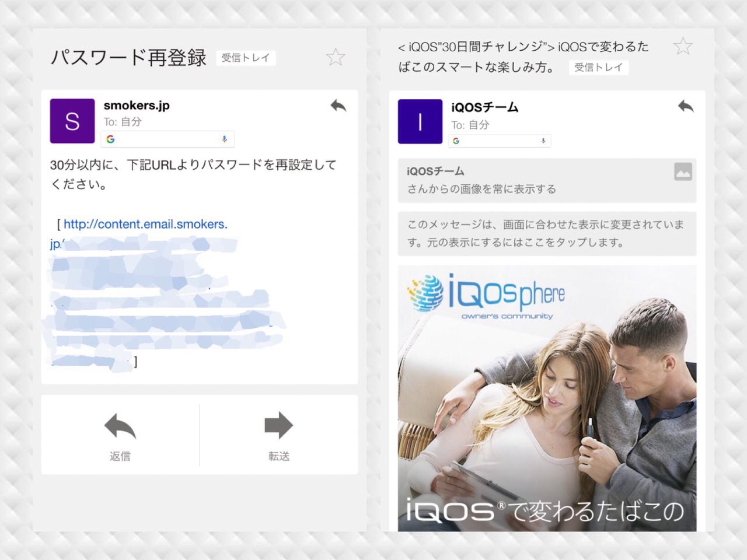The height and width of the screenshot is (560, 747).
Task: Reply arrow beside iQOSチーム sender
Action: (x=686, y=106)
